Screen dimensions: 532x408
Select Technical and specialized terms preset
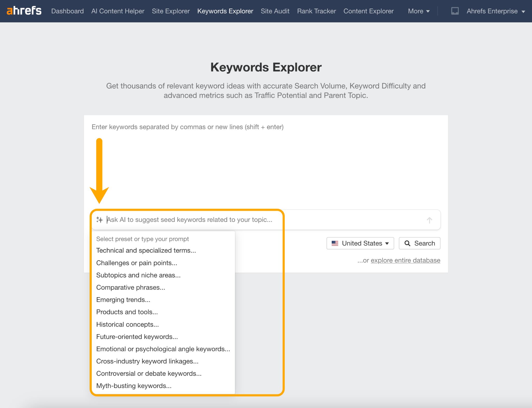(146, 250)
